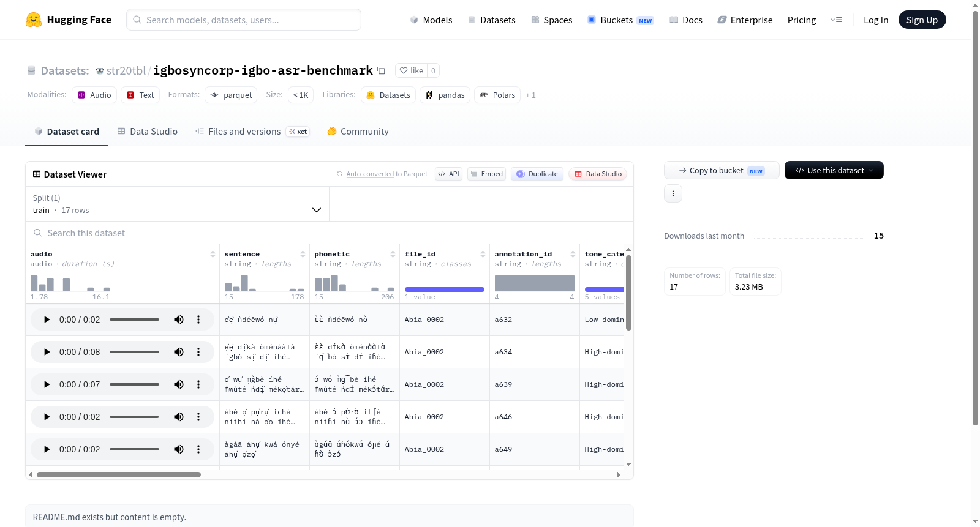Image resolution: width=980 pixels, height=527 pixels.
Task: Sort by the annotation_id column
Action: click(573, 254)
